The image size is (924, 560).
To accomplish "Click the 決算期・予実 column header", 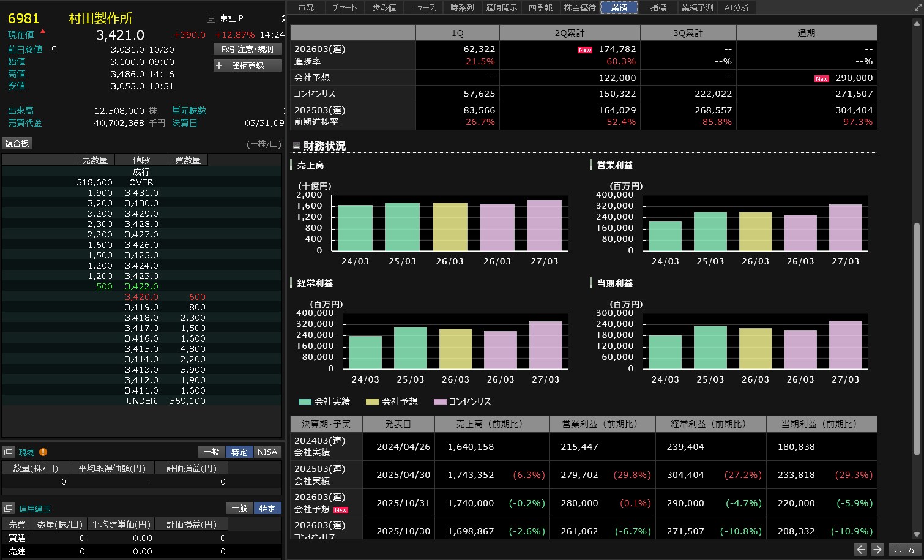I will tap(326, 424).
